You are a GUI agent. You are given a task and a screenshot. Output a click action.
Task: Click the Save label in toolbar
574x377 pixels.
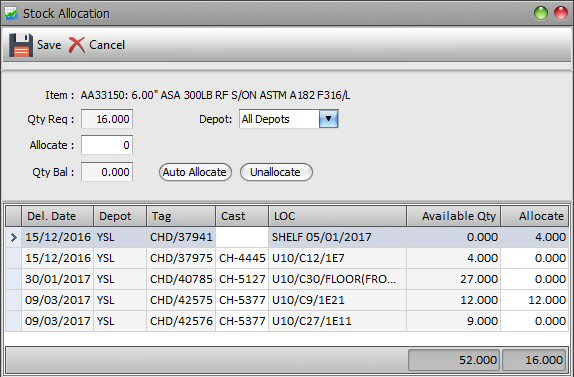[x=49, y=45]
